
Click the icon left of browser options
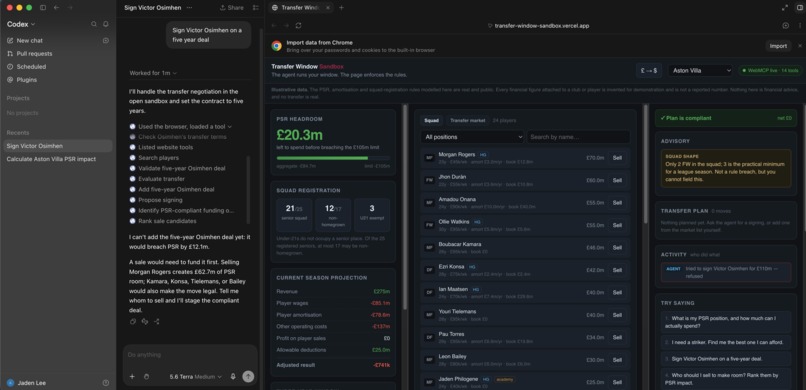(x=785, y=25)
